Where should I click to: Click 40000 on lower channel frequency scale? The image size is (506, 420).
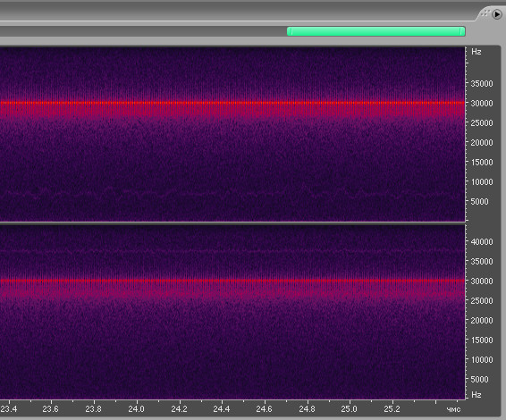(482, 241)
